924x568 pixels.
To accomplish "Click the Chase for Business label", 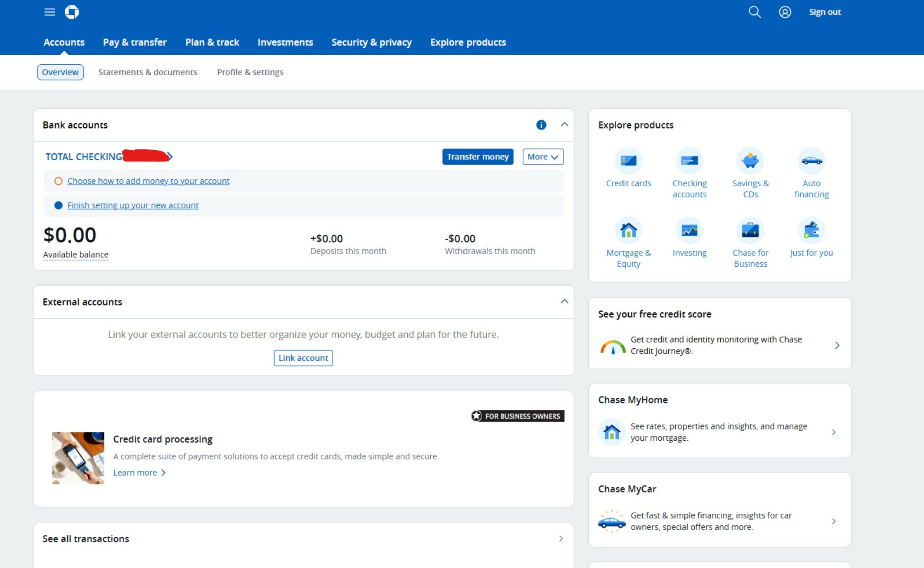I will 750,258.
